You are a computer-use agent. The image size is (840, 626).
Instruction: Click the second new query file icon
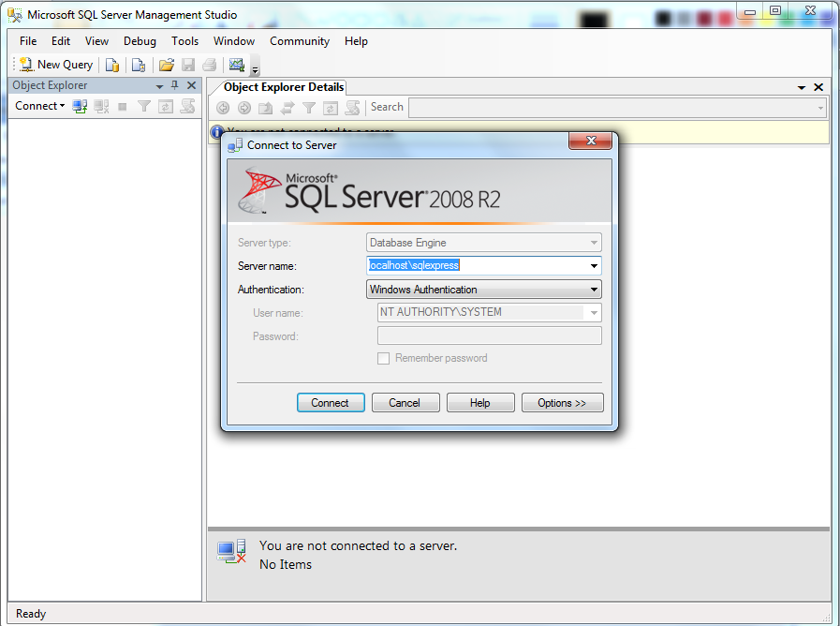point(139,65)
